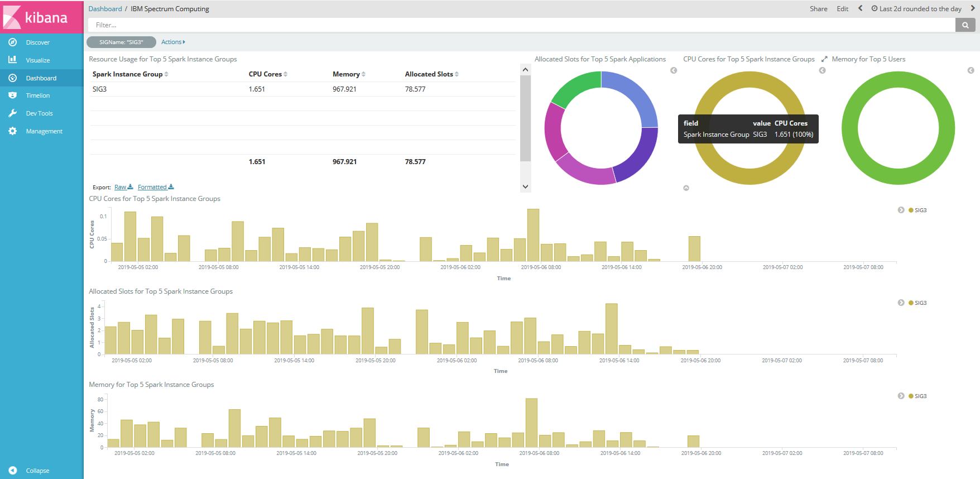The width and height of the screenshot is (980, 479).
Task: Click the table scrollbar up arrow
Action: point(525,70)
